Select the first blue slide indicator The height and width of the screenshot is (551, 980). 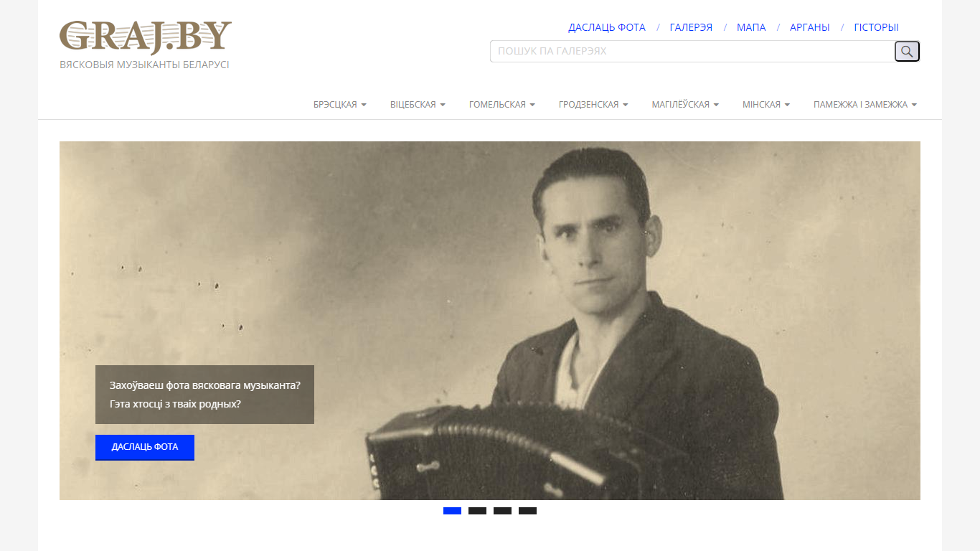click(x=452, y=511)
